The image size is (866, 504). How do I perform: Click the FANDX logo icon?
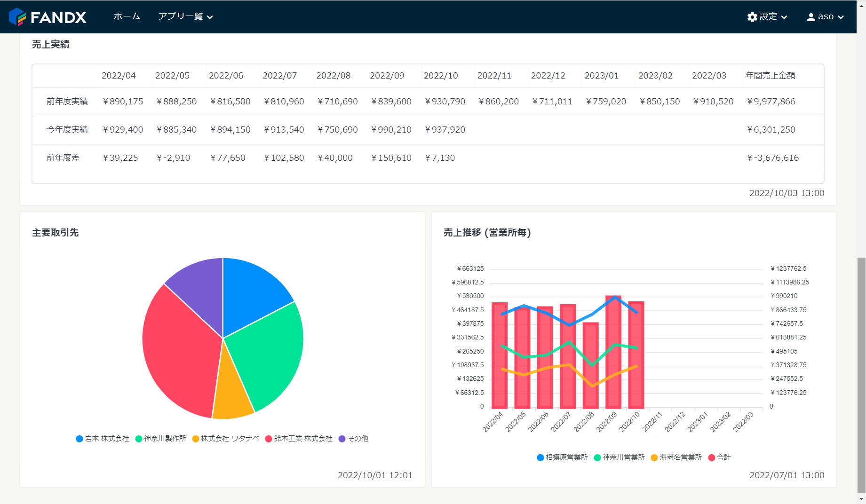pos(17,17)
